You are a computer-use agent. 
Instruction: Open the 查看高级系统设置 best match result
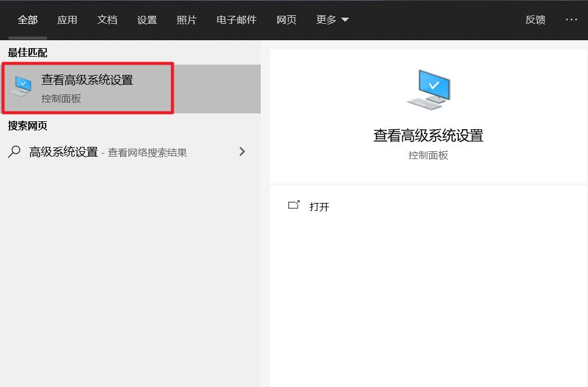(130, 88)
